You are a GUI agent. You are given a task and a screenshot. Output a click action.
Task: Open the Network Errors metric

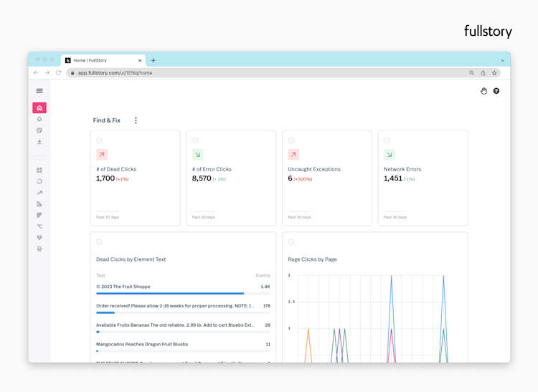[402, 169]
